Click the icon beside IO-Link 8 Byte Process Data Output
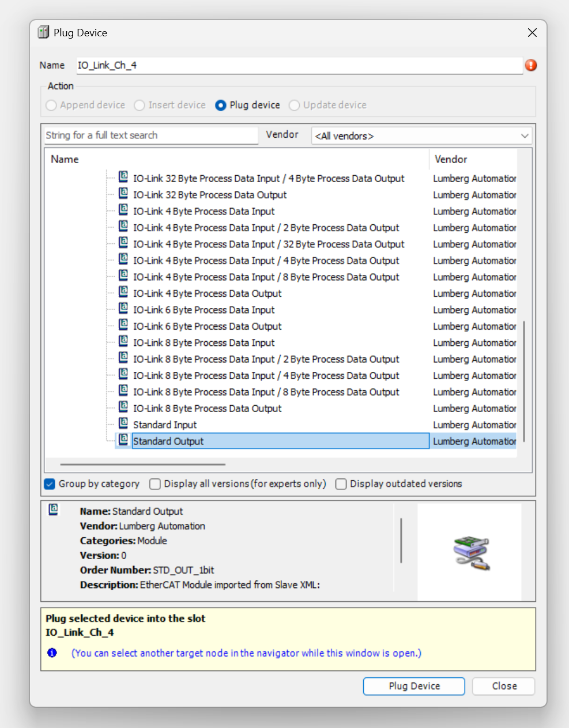Viewport: 569px width, 728px height. point(123,407)
